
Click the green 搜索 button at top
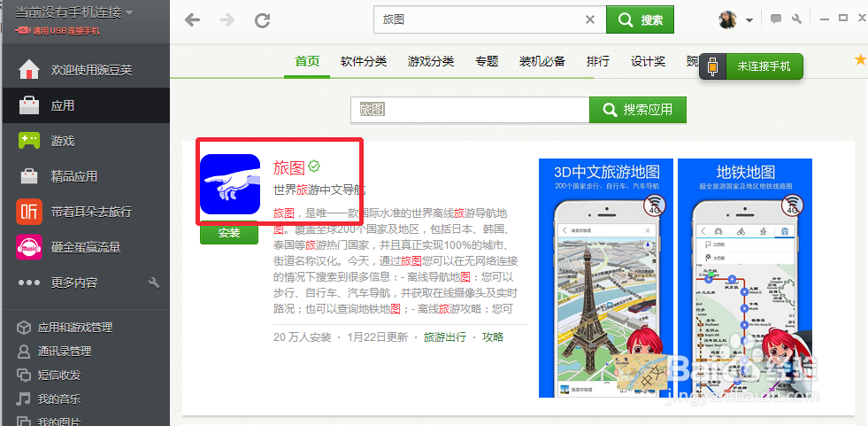click(x=640, y=20)
